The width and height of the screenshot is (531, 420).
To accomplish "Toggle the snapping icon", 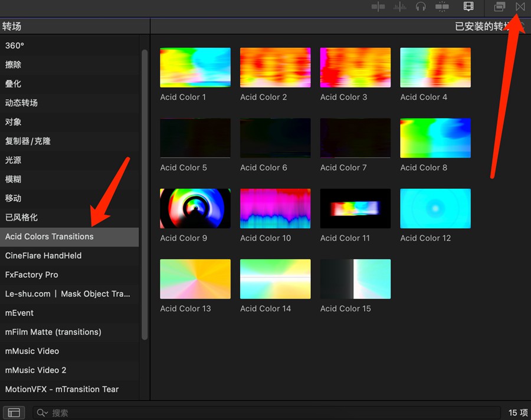I will tap(442, 6).
